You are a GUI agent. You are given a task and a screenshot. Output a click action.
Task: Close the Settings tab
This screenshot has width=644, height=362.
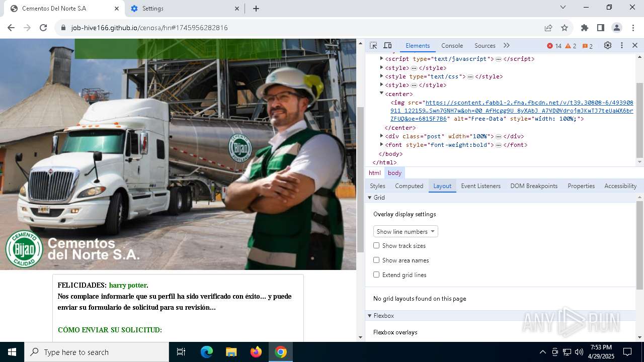(237, 9)
